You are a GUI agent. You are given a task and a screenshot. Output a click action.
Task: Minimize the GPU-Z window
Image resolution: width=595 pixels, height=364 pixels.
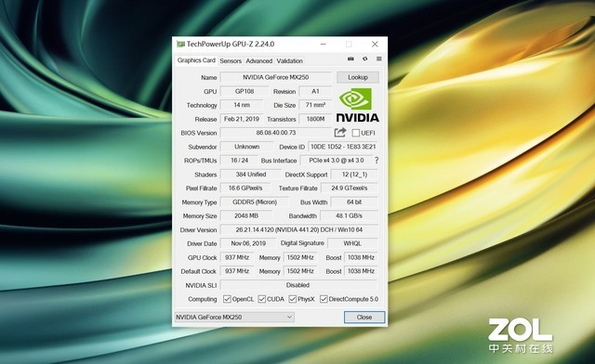click(x=324, y=44)
